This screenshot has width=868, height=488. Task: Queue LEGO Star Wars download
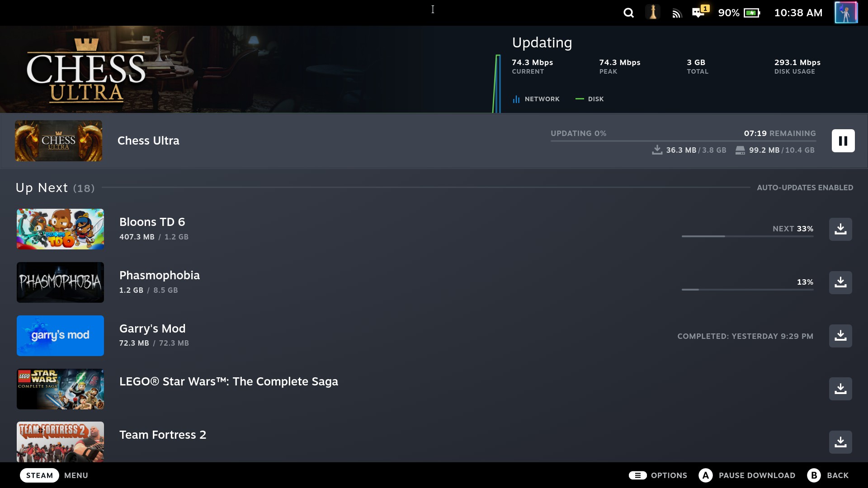tap(840, 389)
